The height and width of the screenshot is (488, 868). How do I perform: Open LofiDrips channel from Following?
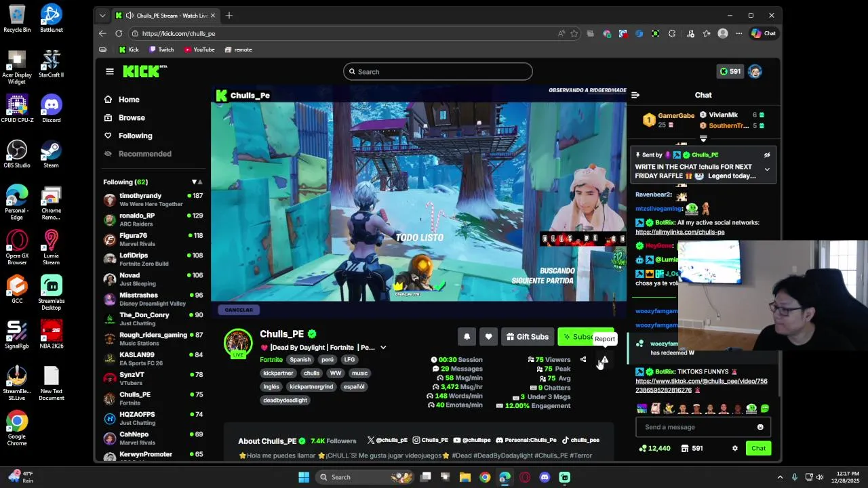153,259
